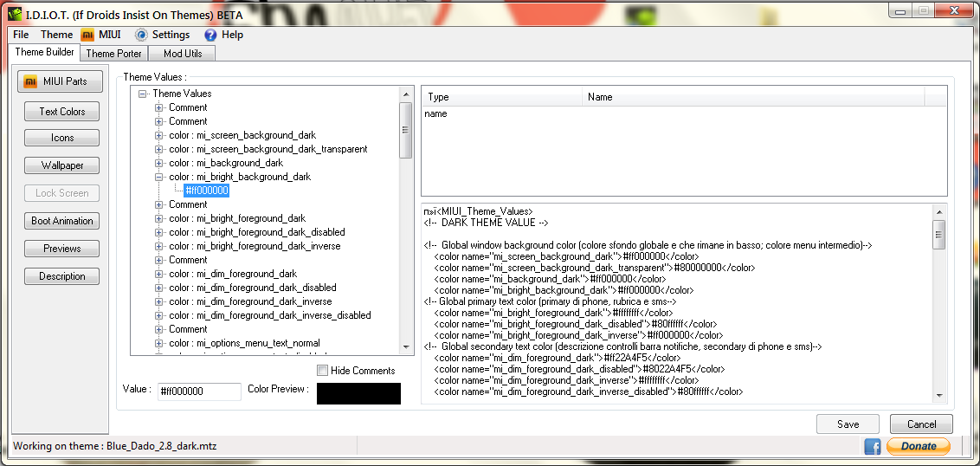Switch to the Theme Porter tab
The image size is (980, 466).
point(114,54)
